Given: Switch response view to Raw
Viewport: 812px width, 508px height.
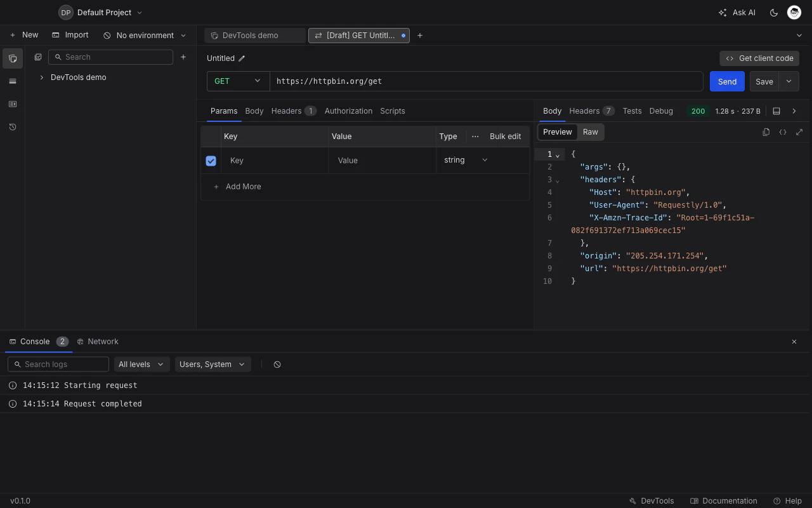Looking at the screenshot, I should pos(591,132).
